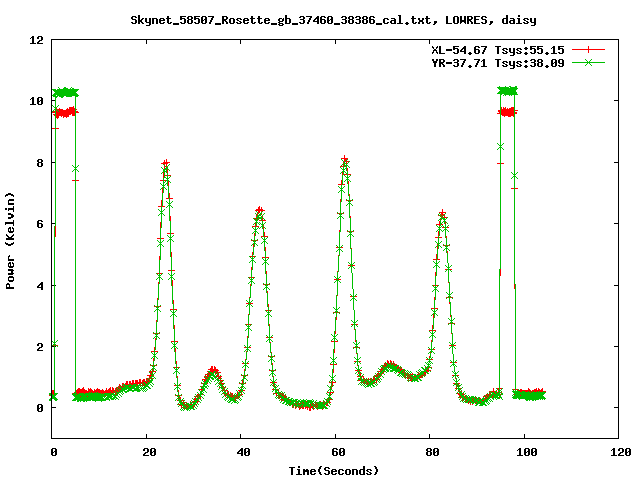640x480 pixels.
Task: Click legend entry 'XL-54.67 Tsys:55.15'
Action: pyautogui.click(x=498, y=50)
